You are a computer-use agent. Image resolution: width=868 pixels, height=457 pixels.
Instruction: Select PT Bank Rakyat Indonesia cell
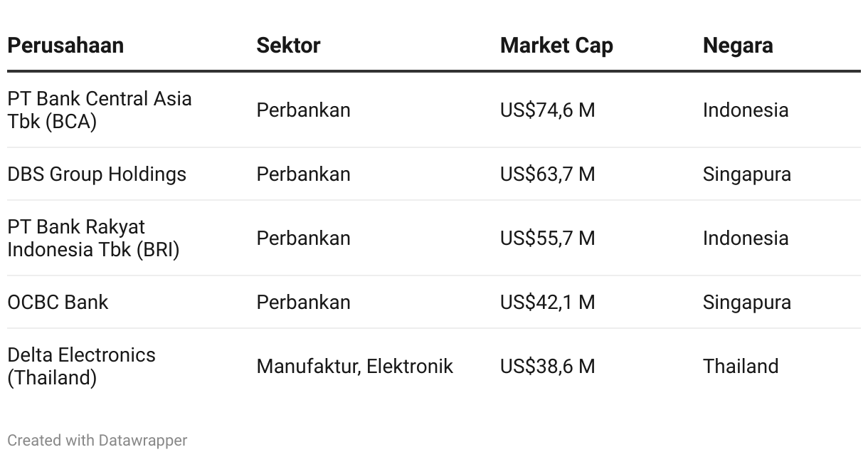click(93, 238)
